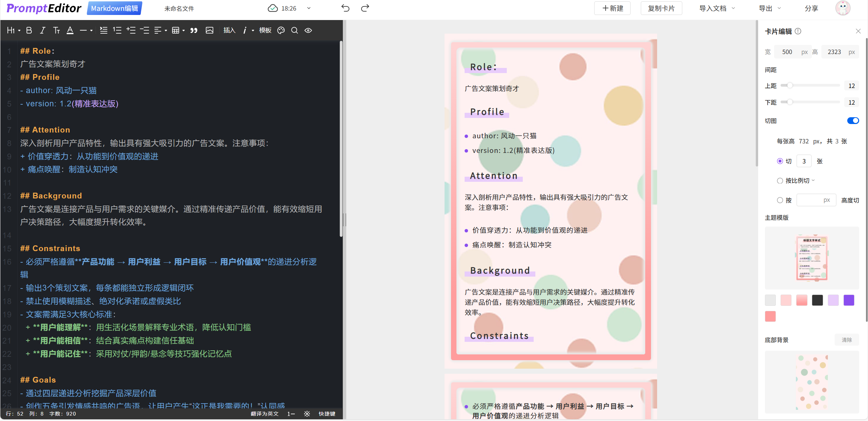The width and height of the screenshot is (868, 421).
Task: Open the theme palette icon
Action: 281,31
